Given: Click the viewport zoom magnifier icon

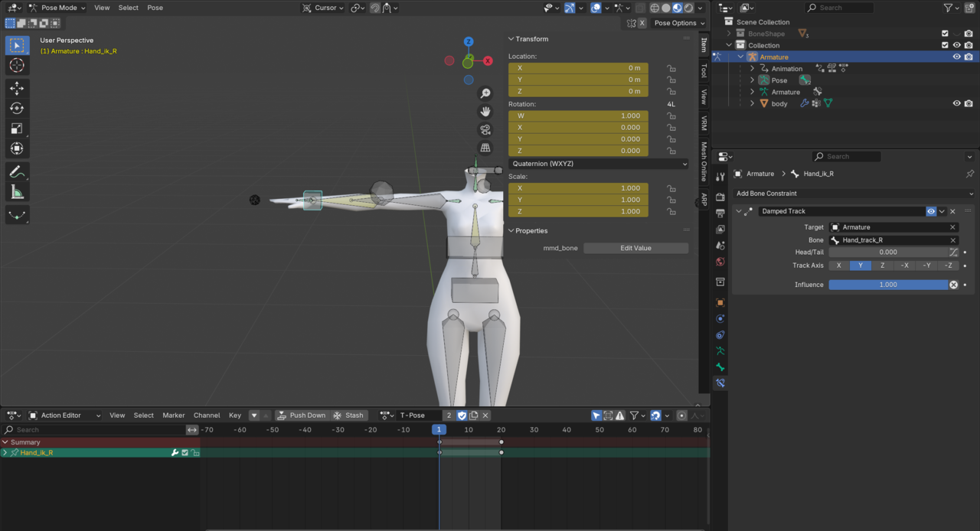Looking at the screenshot, I should [x=485, y=93].
